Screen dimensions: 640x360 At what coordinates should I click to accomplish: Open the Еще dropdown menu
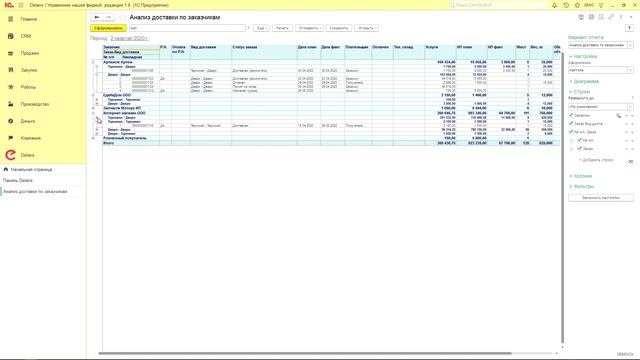(261, 28)
